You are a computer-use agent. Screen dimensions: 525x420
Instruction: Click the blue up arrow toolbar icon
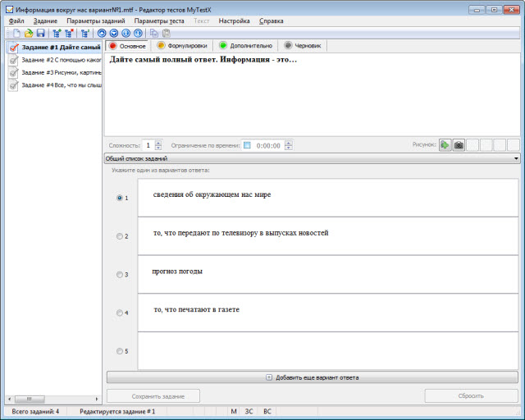[x=101, y=34]
